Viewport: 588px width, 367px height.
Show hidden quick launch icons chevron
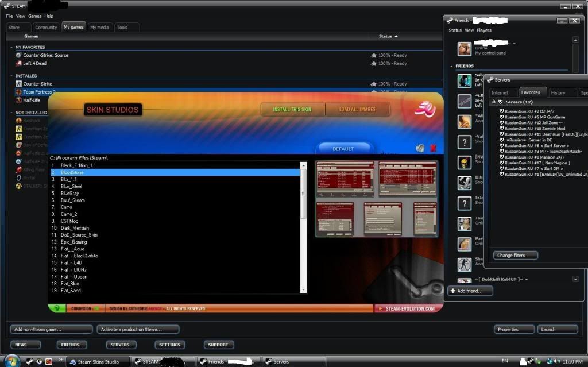pos(60,360)
